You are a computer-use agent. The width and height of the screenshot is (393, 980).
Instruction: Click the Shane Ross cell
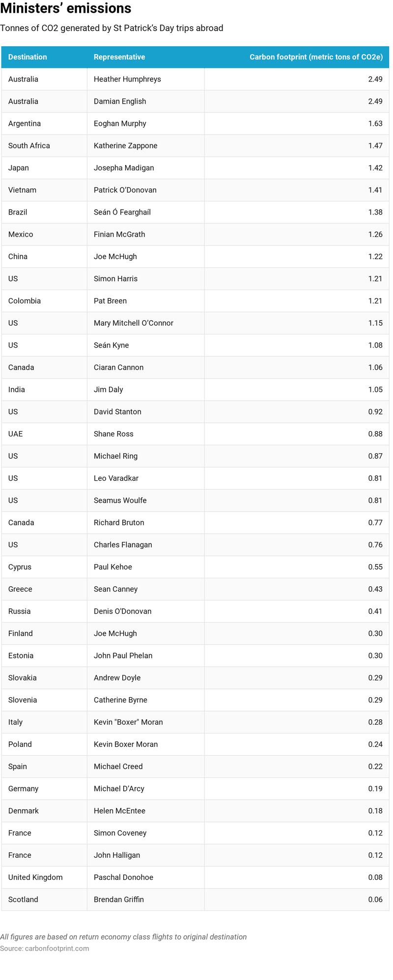tap(113, 434)
